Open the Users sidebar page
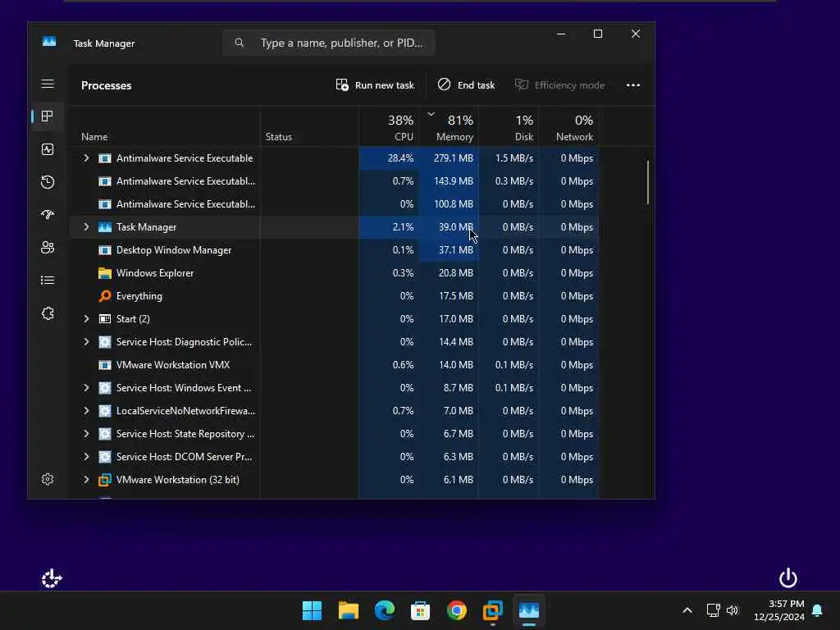 (x=48, y=248)
